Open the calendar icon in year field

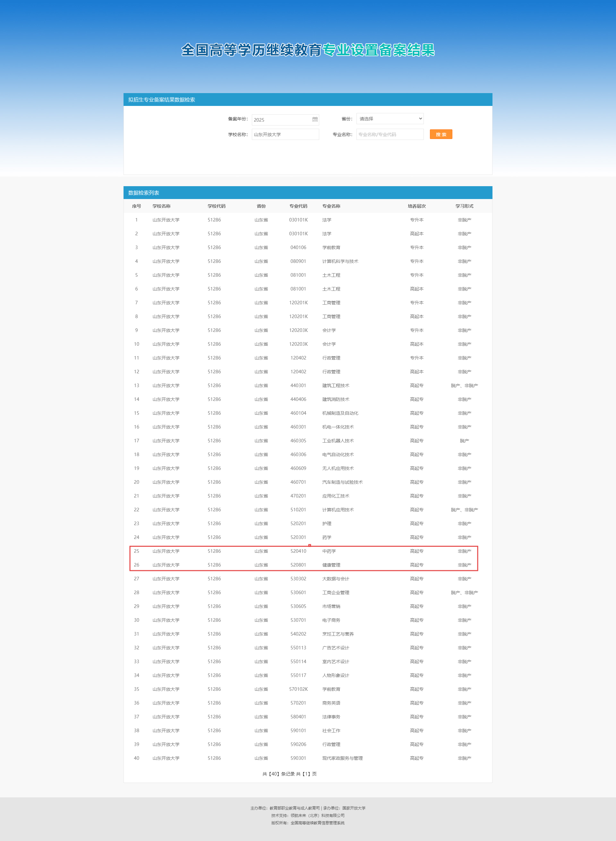(315, 119)
